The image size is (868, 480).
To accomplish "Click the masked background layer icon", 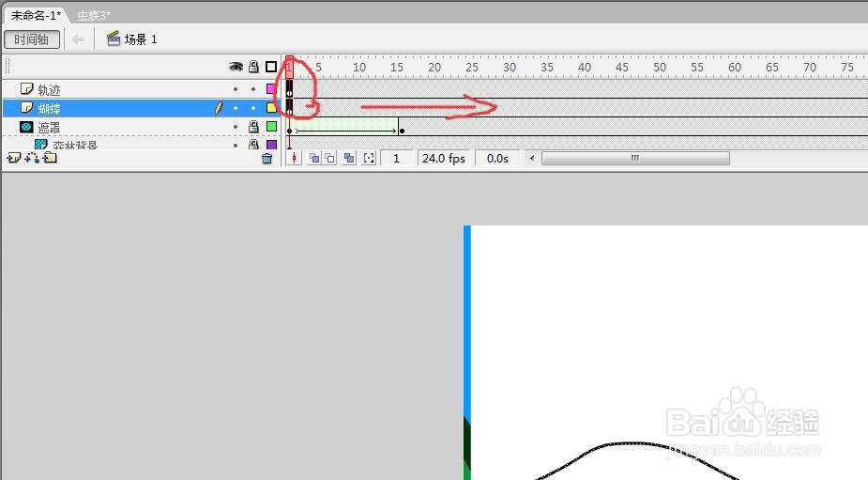I will [41, 144].
